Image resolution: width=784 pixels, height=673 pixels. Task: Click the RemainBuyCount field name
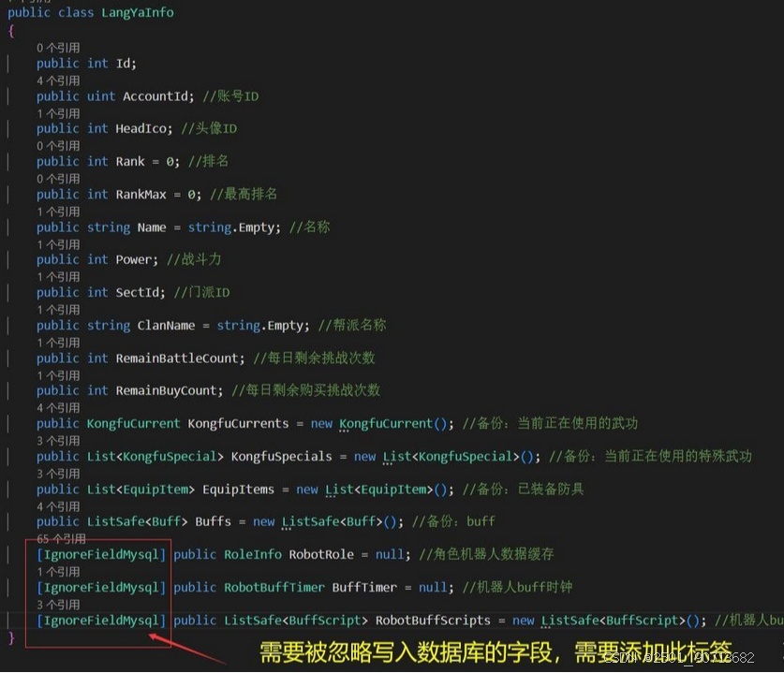click(166, 390)
